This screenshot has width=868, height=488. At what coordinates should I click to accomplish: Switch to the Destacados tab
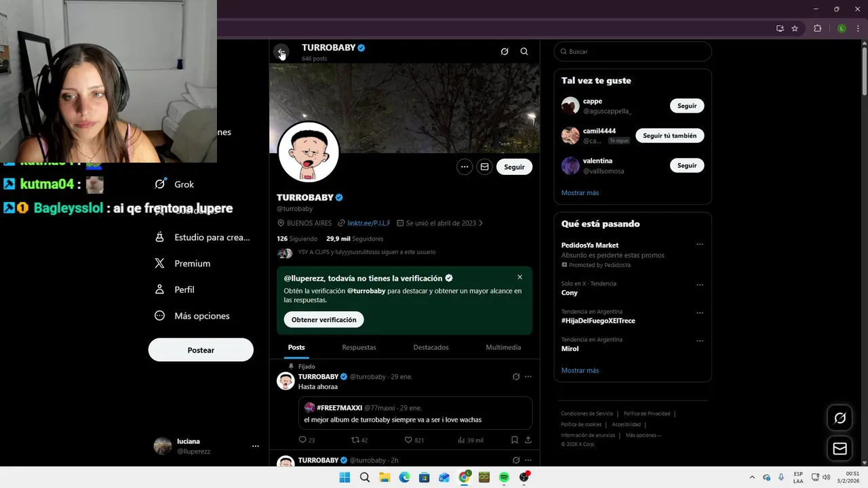pos(431,347)
